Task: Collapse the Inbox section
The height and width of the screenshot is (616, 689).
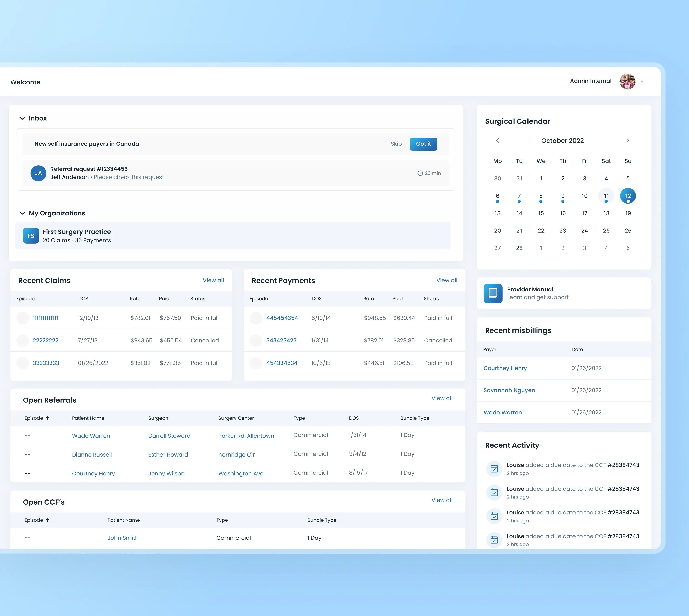Action: click(22, 118)
